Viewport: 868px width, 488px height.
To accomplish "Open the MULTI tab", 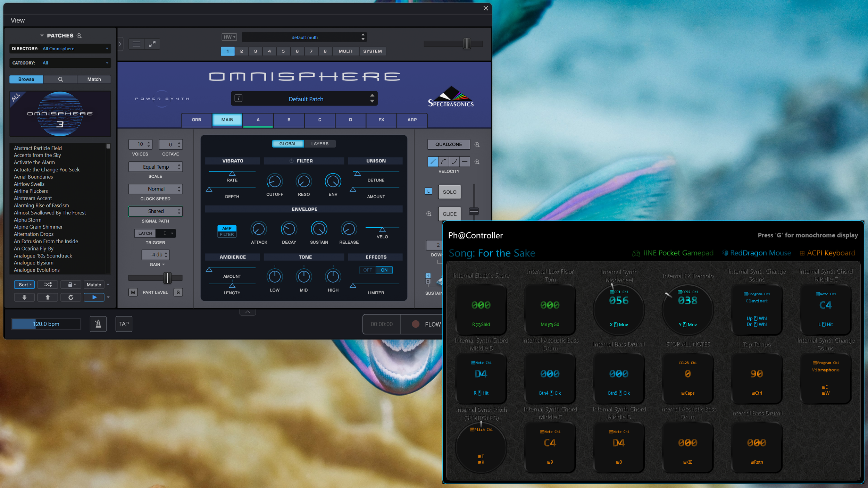I will coord(345,51).
